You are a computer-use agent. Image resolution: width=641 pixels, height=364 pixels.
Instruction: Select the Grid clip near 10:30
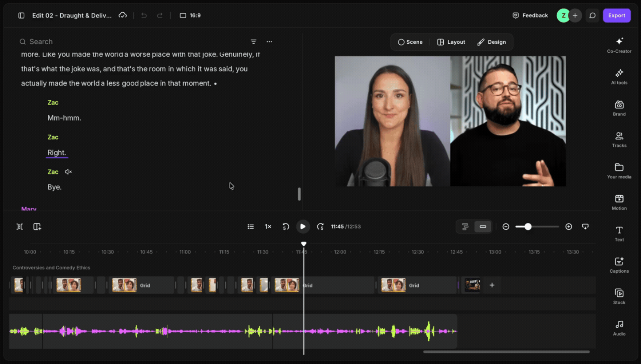click(x=142, y=285)
